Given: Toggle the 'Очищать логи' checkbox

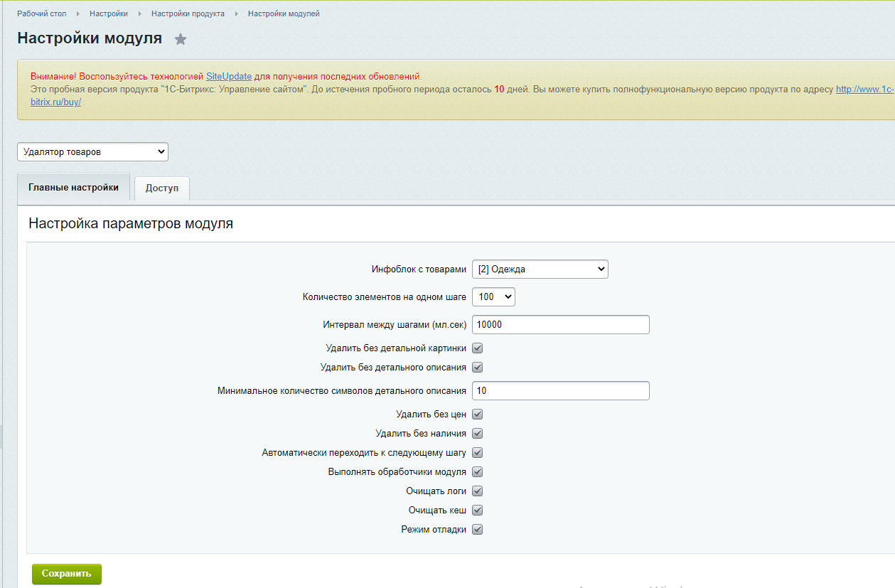Looking at the screenshot, I should [478, 491].
